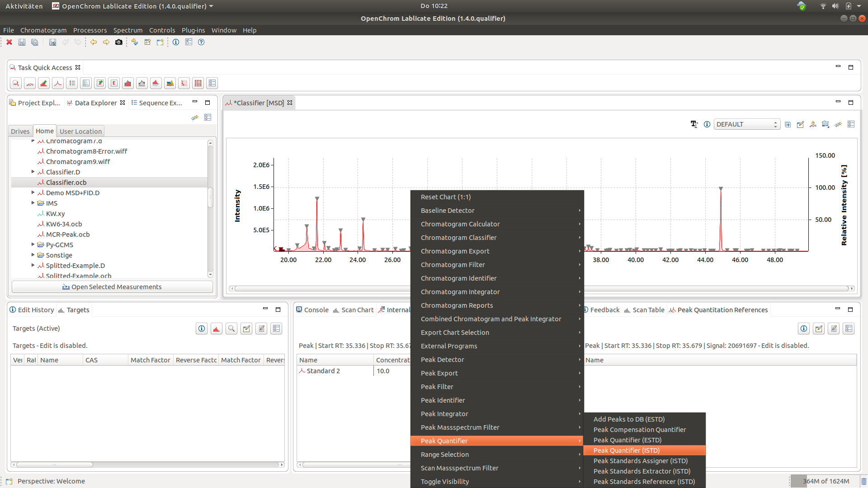This screenshot has height=488, width=868.
Task: Click the CAS column header in Targets table
Action: 106,360
